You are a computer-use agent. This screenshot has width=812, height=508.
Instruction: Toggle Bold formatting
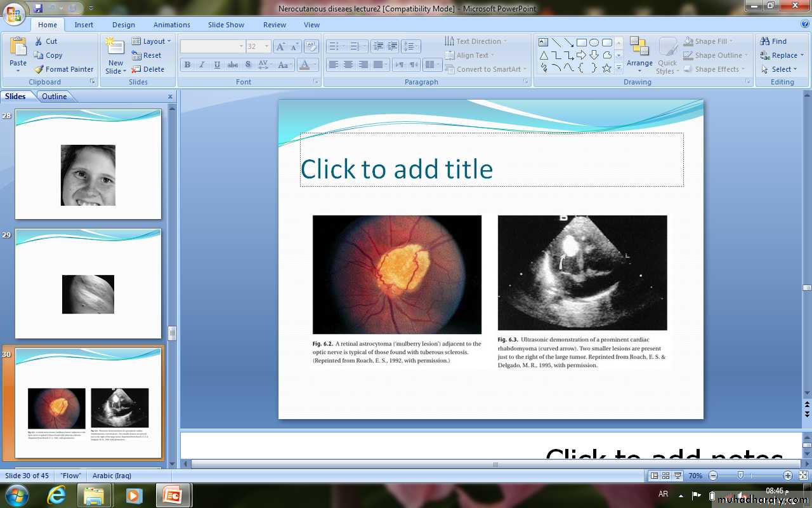(187, 65)
